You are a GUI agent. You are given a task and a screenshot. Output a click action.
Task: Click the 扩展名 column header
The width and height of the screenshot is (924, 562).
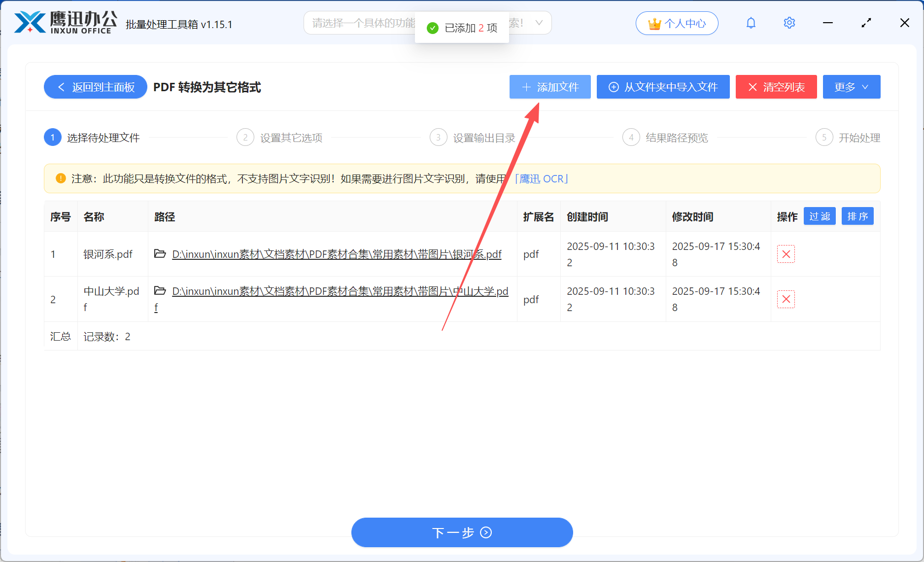click(539, 217)
